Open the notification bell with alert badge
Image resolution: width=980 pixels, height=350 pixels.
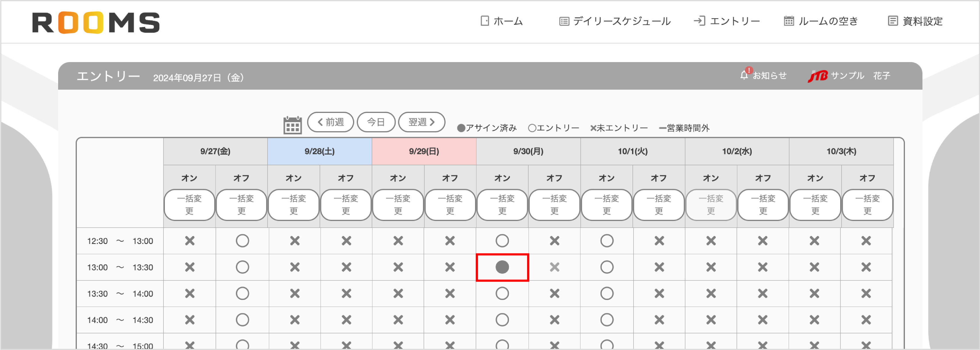[745, 74]
